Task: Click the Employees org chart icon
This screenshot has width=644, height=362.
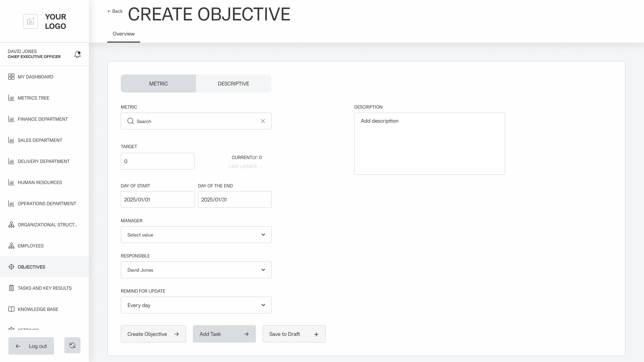Action: (x=11, y=246)
